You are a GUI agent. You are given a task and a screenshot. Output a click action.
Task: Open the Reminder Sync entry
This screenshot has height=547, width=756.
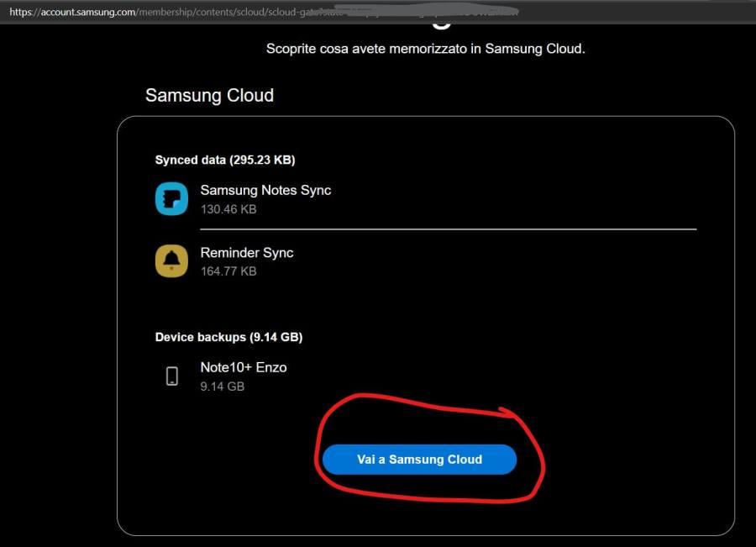point(247,253)
